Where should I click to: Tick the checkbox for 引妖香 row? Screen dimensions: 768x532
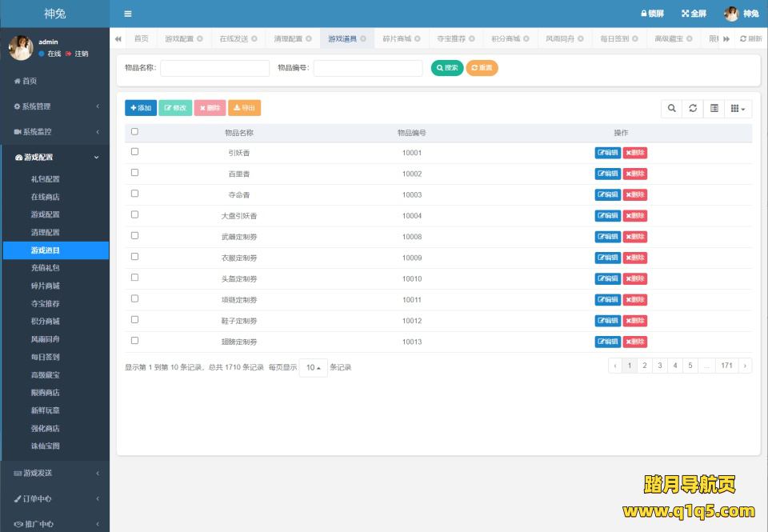[x=134, y=152]
